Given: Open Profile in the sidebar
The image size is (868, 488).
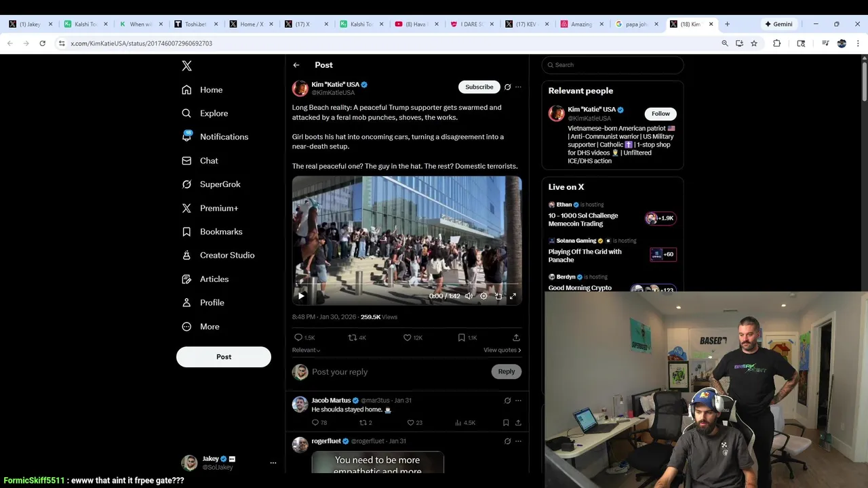Looking at the screenshot, I should [x=203, y=303].
